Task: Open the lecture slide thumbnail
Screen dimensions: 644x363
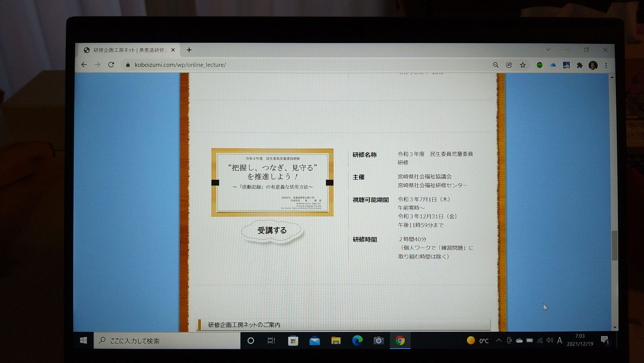Action: coord(272,182)
